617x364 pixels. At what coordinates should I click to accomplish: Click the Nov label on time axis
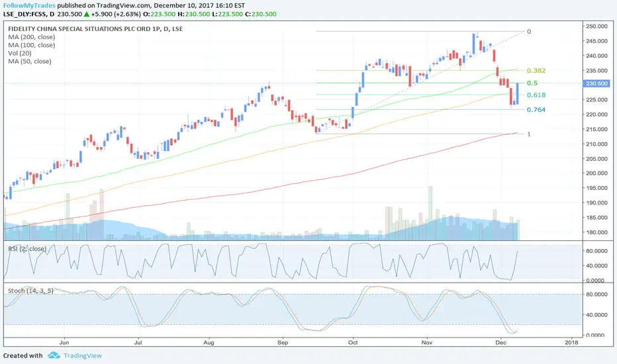(x=427, y=342)
